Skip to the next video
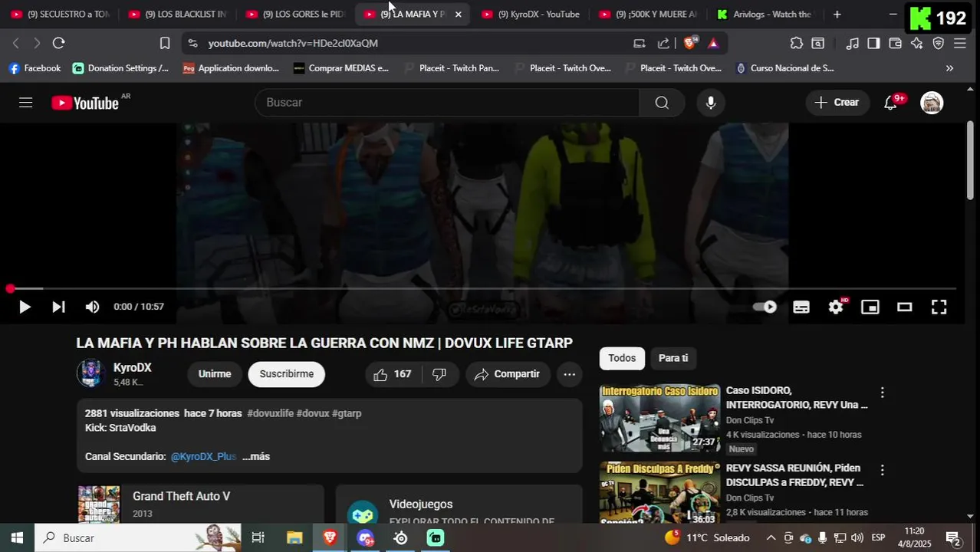 (58, 307)
